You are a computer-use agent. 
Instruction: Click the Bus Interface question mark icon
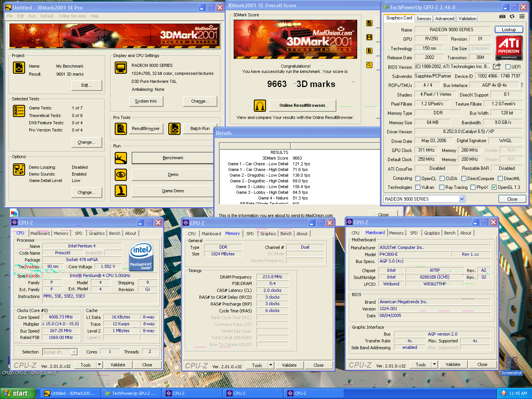coord(522,85)
